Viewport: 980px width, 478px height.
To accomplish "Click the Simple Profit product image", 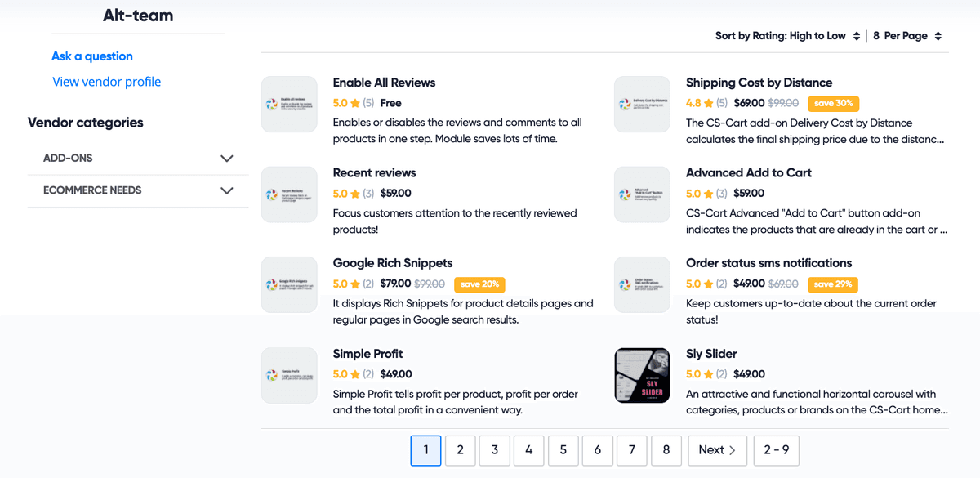I will point(289,375).
